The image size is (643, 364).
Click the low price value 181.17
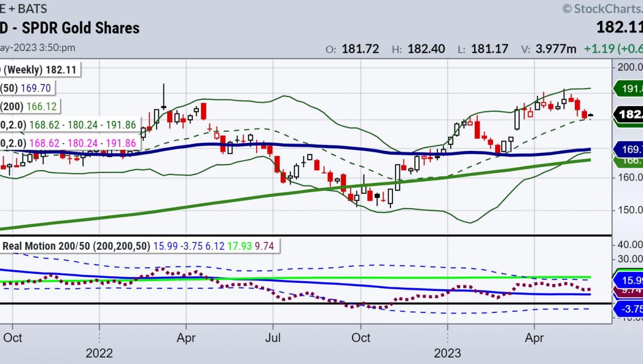pos(490,49)
